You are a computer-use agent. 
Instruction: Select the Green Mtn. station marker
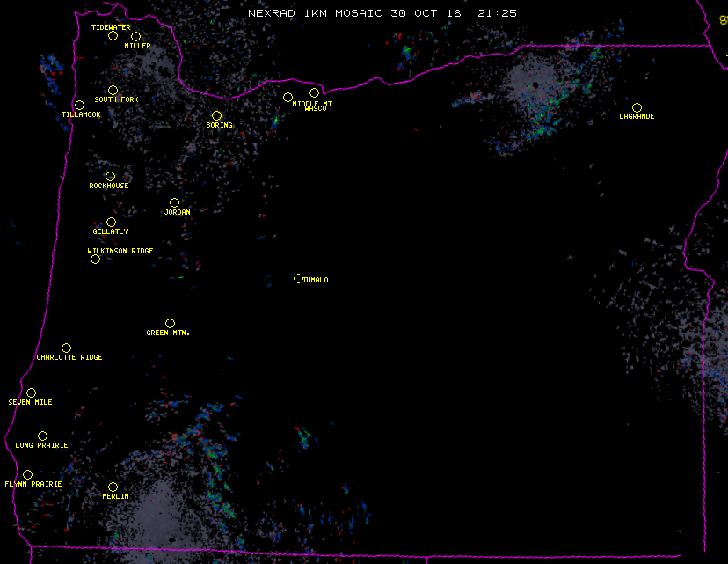coord(170,323)
